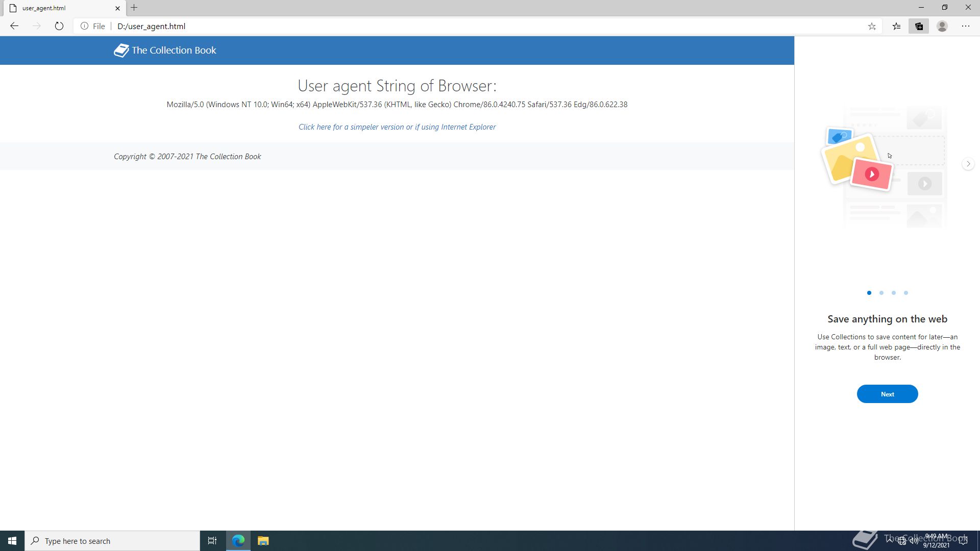This screenshot has height=551, width=980.
Task: Reload the page with Refresh icon
Action: (x=59, y=26)
